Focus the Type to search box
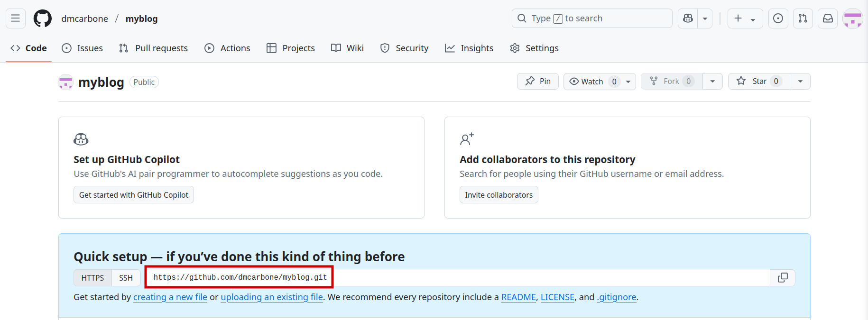This screenshot has height=320, width=868. point(592,18)
